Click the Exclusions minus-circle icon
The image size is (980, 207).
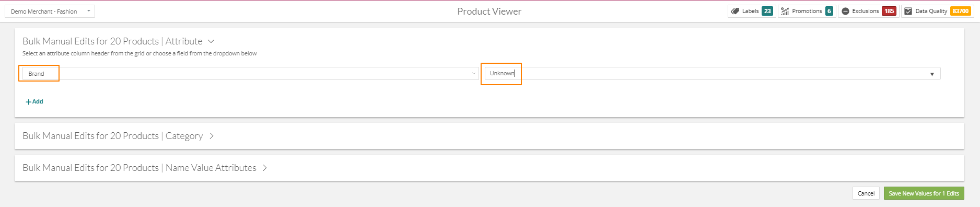pyautogui.click(x=845, y=11)
